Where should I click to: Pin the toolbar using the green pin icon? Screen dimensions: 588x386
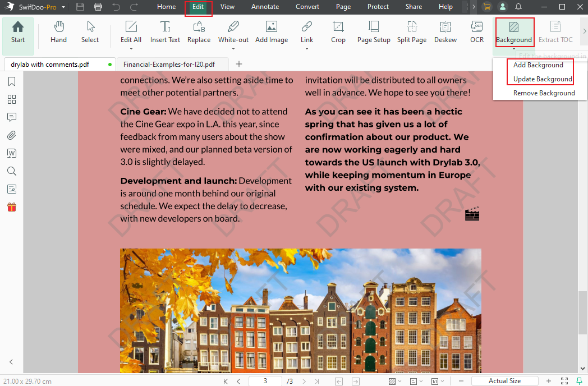tap(578, 381)
